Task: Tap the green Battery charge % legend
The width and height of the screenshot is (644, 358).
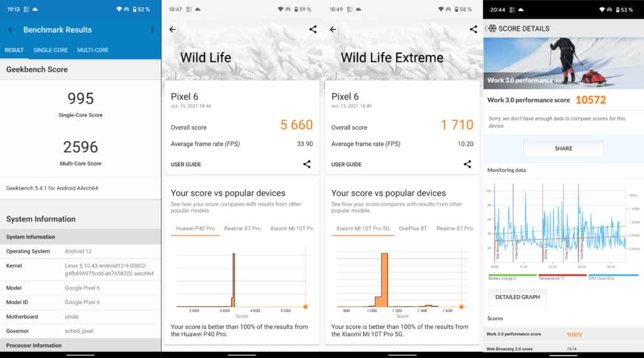Action: click(x=512, y=277)
